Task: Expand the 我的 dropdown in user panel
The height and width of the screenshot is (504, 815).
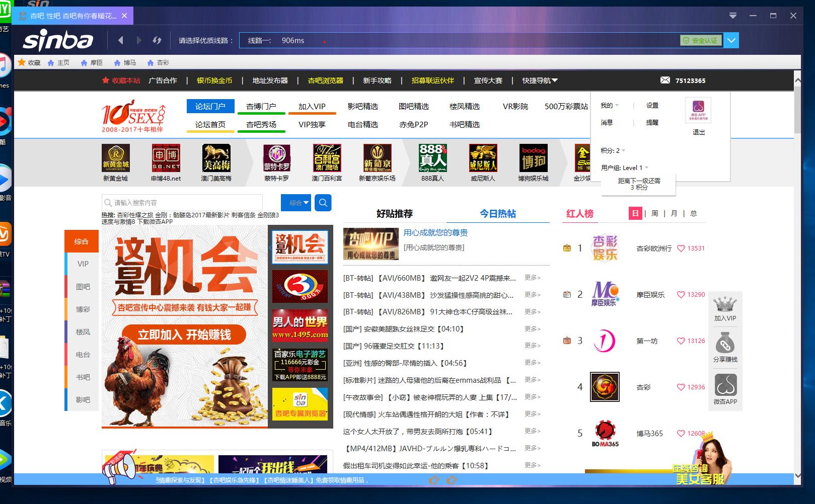Action: coord(610,106)
